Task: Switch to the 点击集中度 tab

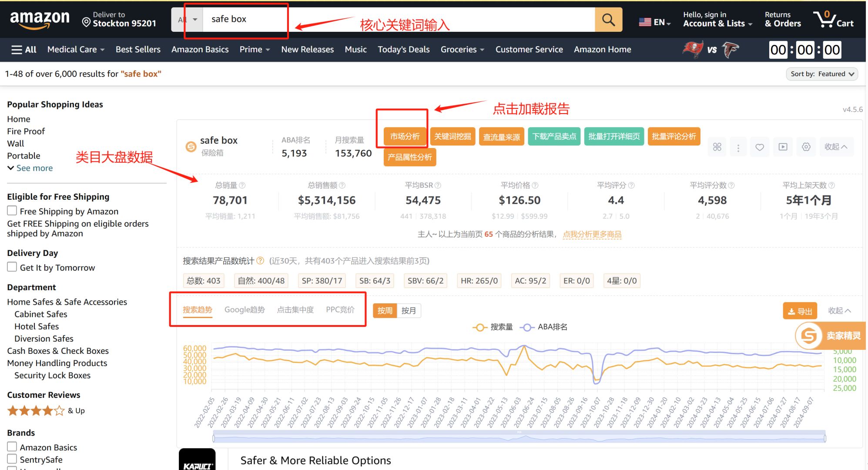Action: (x=295, y=310)
